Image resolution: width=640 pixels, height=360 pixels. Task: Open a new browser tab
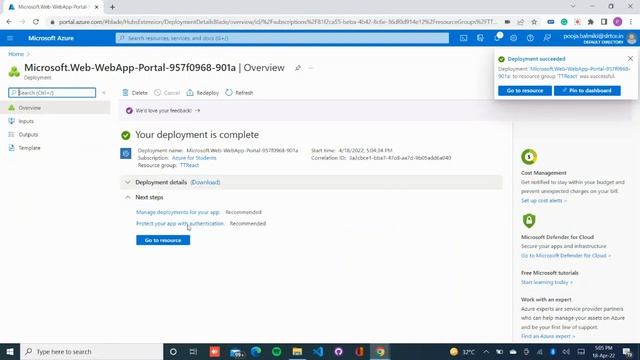coord(112,7)
